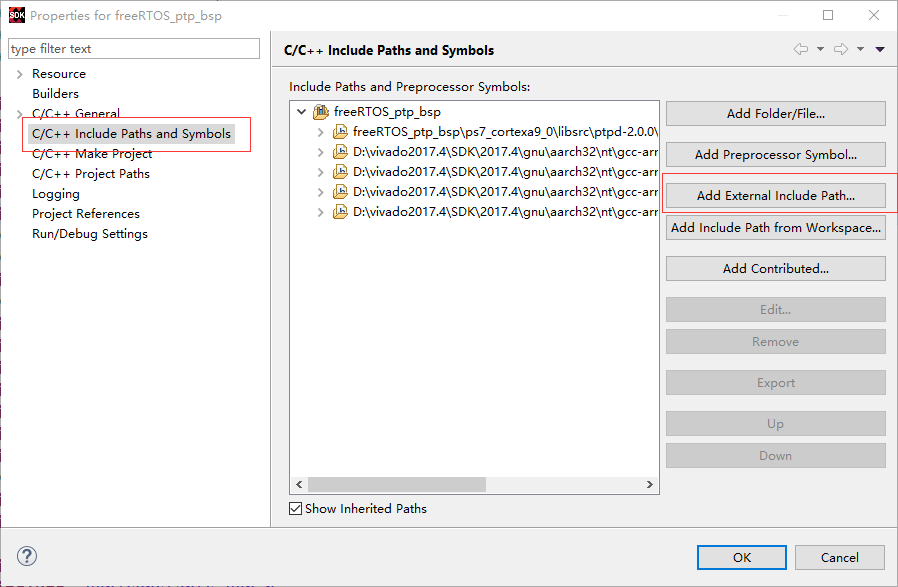
Task: Click the horizontal scrollbar right arrow
Action: click(649, 484)
